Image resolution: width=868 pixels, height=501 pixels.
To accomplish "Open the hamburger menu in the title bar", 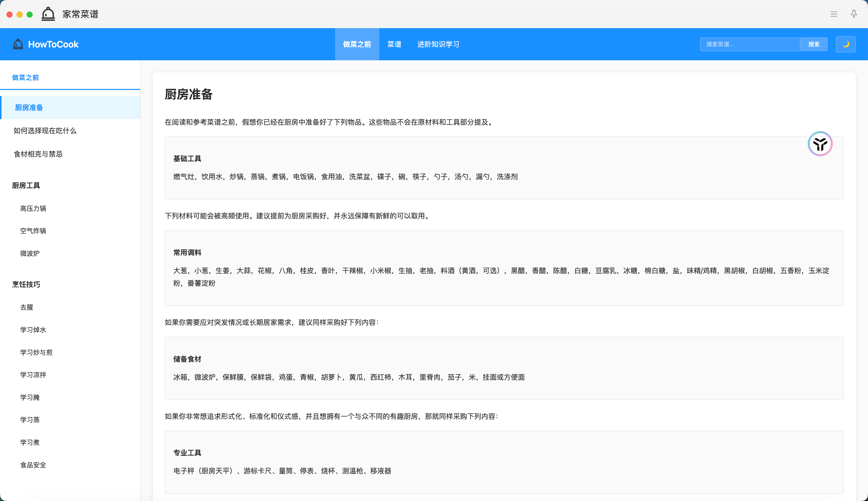I will [x=834, y=14].
